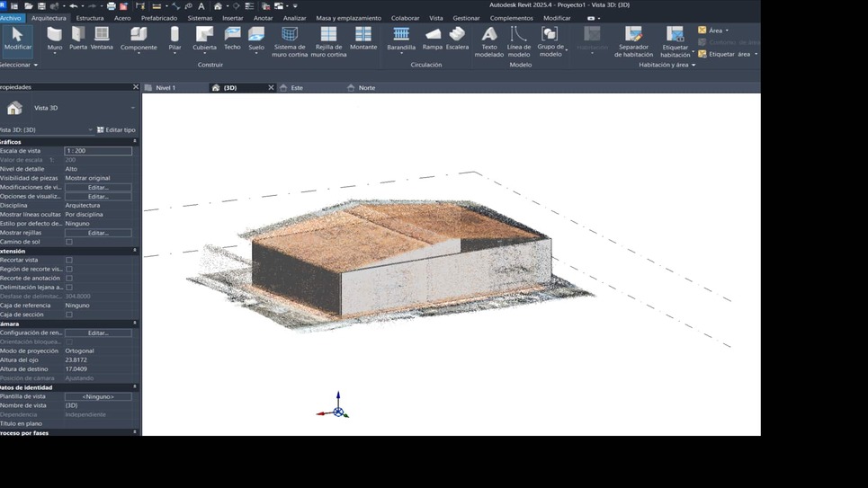Click the Editar tipo button
The image size is (868, 488).
[116, 130]
